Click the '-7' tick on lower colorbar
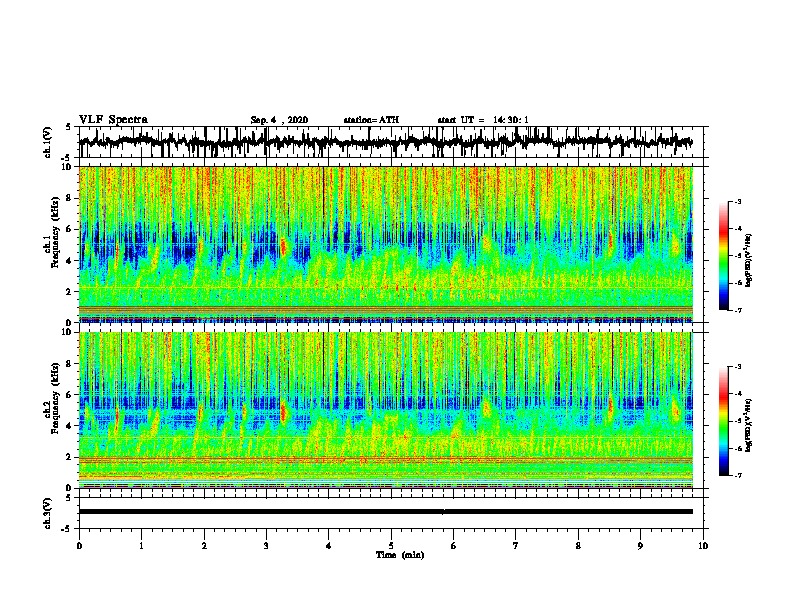 (737, 476)
